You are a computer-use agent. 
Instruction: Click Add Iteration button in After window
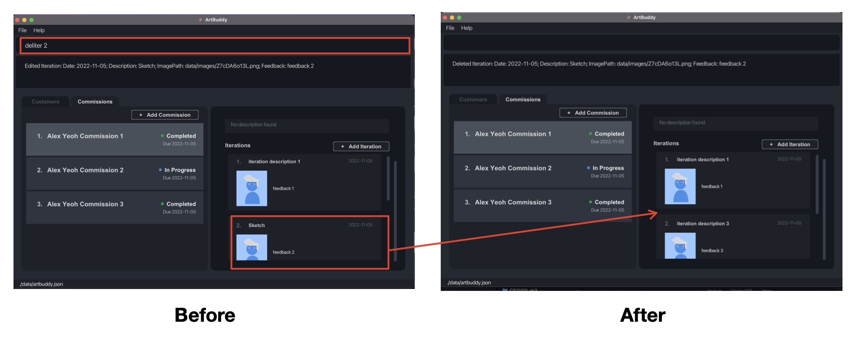click(790, 144)
